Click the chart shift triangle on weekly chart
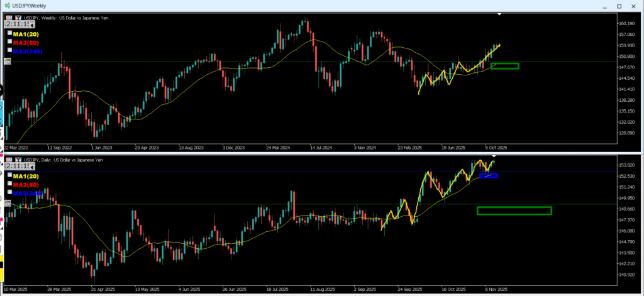644x296 pixels. point(500,14)
